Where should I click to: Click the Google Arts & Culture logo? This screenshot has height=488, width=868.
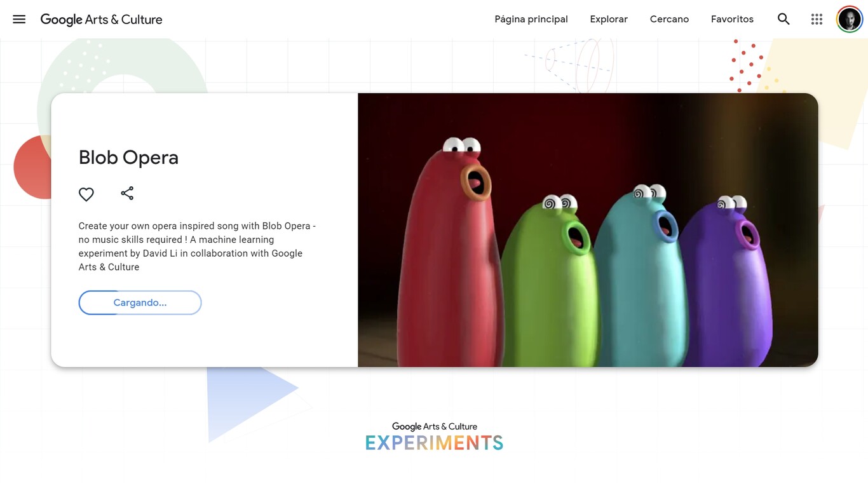[x=101, y=20]
